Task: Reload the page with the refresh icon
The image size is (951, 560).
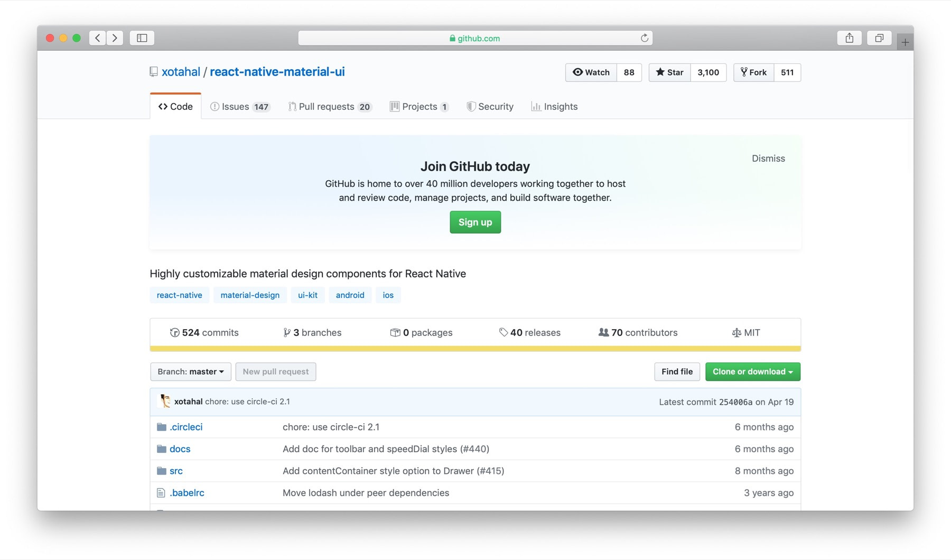Action: tap(644, 38)
